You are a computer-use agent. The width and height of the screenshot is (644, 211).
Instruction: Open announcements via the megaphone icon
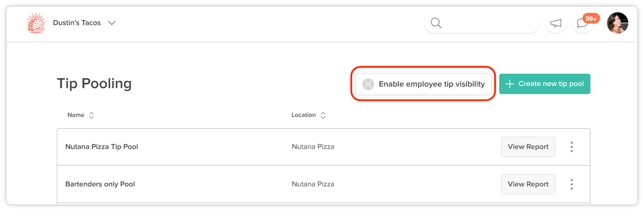click(556, 23)
